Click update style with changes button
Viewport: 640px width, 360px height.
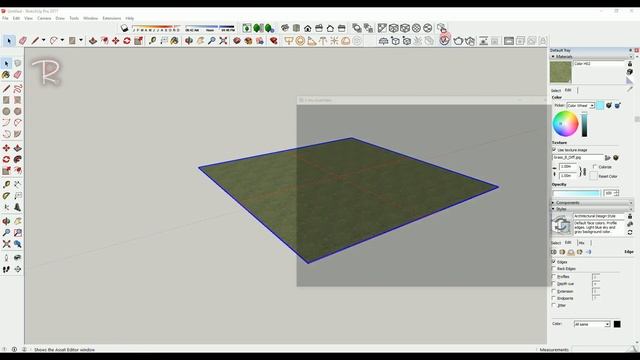click(561, 225)
